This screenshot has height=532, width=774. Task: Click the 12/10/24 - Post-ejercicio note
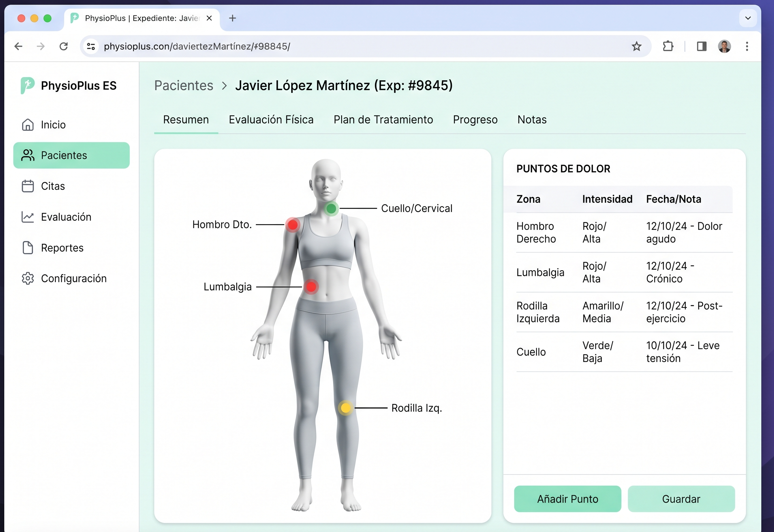684,312
